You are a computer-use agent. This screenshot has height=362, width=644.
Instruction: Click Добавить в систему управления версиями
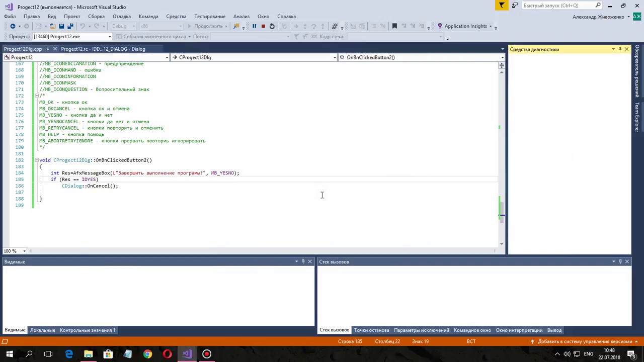click(585, 341)
